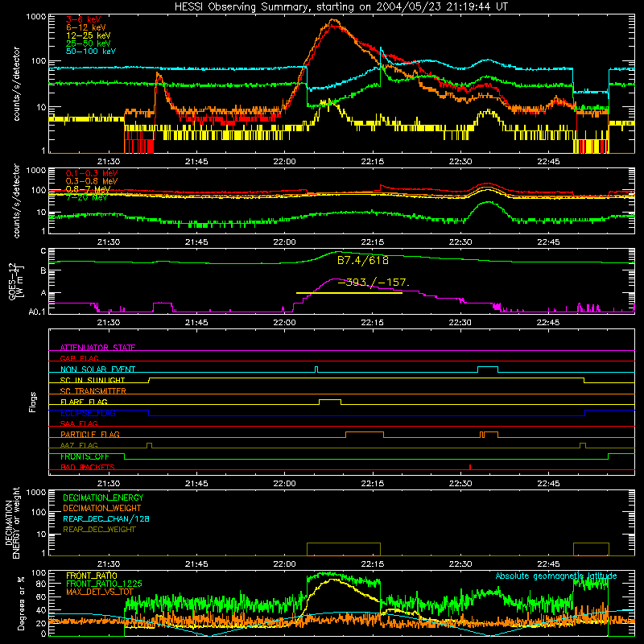Click the -393./-157. position annotation
Viewport: 644px width, 644px height.
pos(374,283)
